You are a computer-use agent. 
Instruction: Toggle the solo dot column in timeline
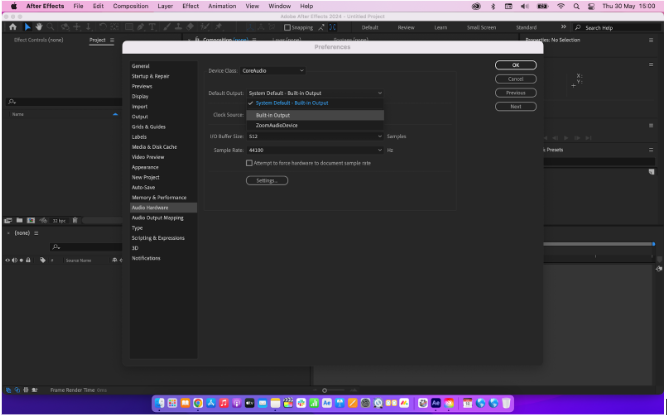(x=21, y=260)
